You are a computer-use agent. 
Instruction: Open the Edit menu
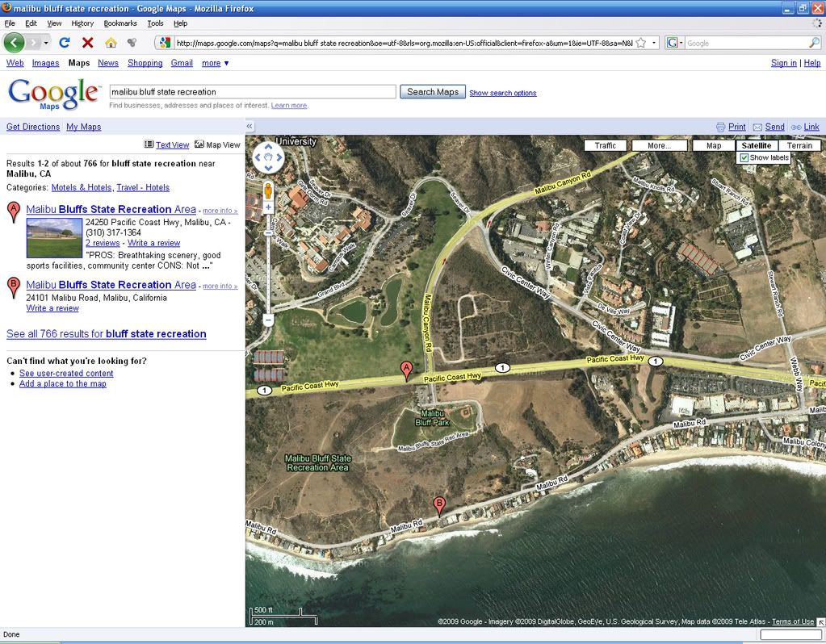[31, 23]
